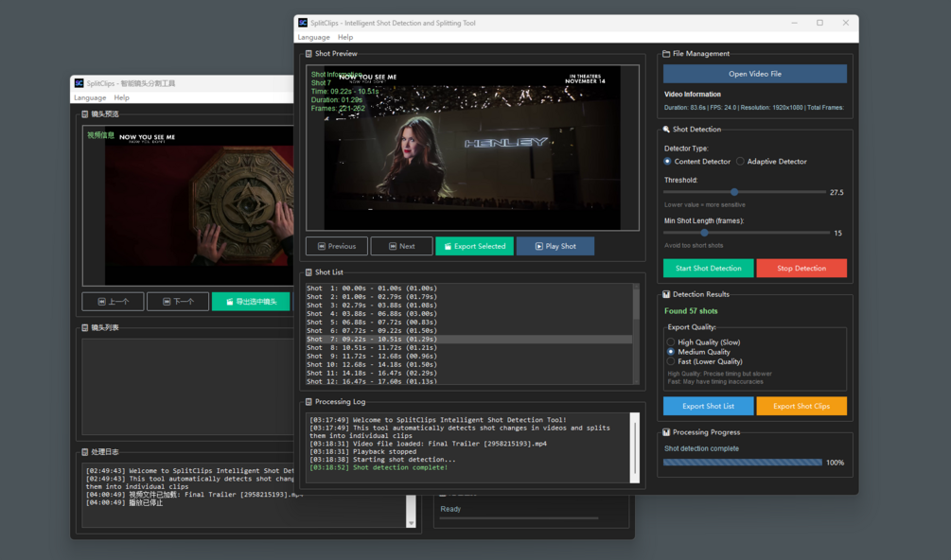Click the 导出选中镜头 button in Chinese window

[x=251, y=301]
